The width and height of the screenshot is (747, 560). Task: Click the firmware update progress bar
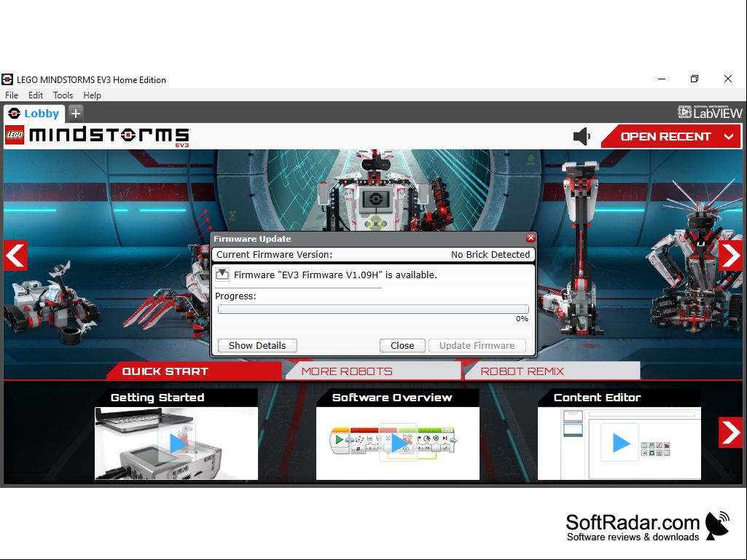point(373,309)
